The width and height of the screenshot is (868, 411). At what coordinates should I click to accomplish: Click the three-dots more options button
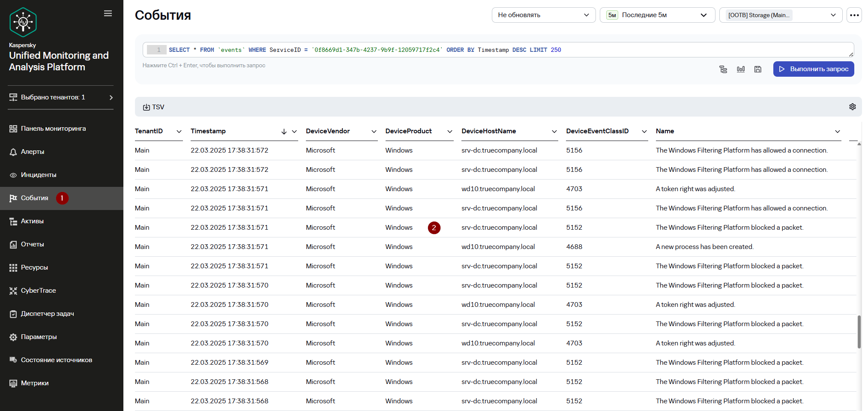click(854, 15)
